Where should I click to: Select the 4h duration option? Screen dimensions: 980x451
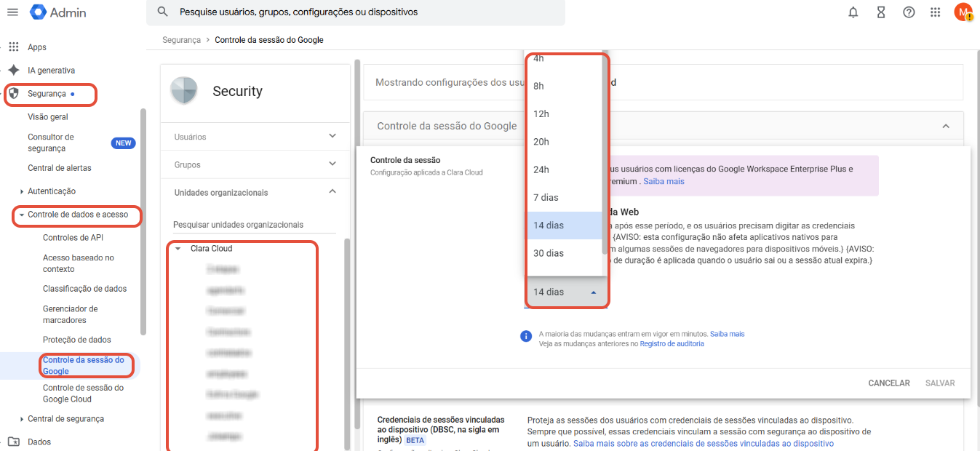coord(564,58)
